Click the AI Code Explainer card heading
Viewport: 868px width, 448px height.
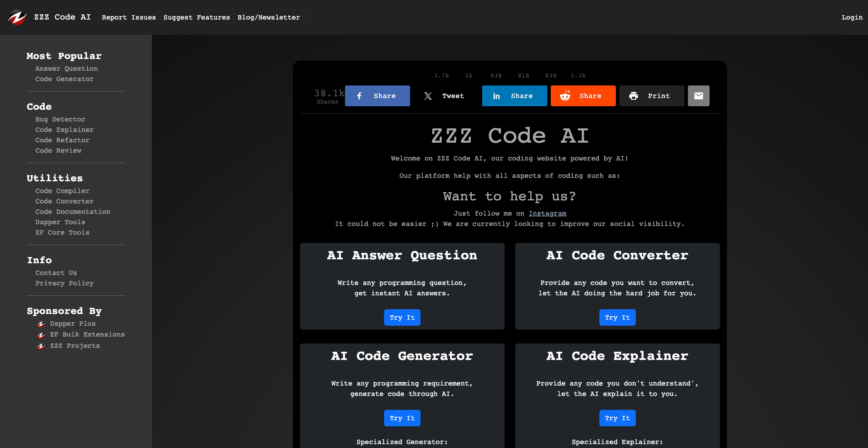coord(618,356)
